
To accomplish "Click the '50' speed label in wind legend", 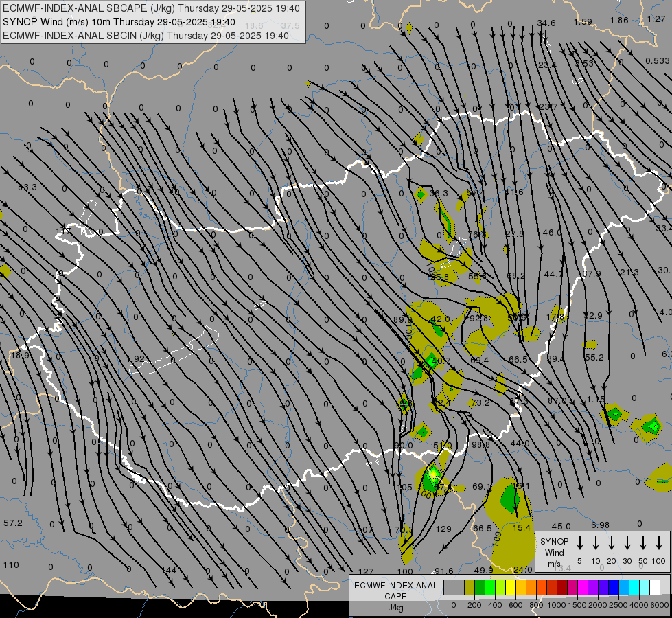I will 643,561.
